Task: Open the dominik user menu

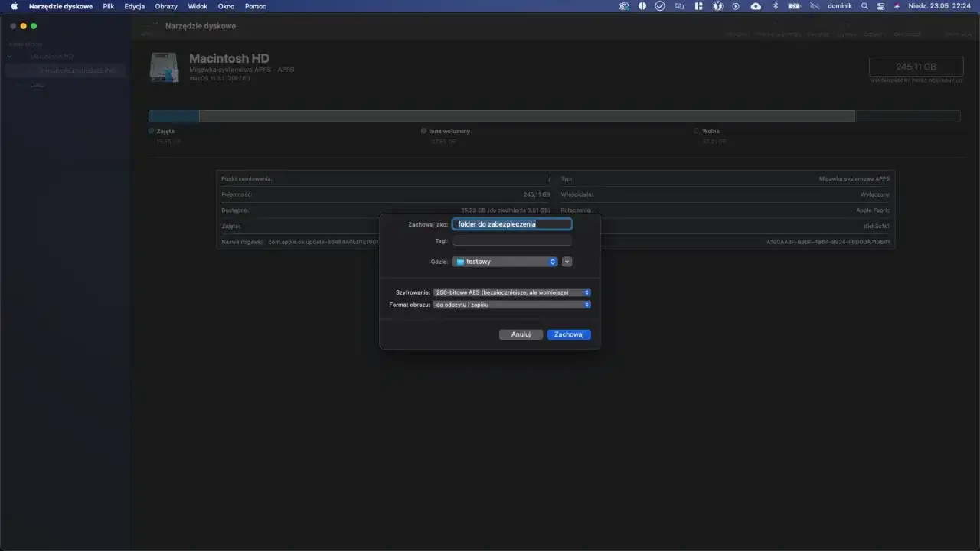Action: point(840,6)
